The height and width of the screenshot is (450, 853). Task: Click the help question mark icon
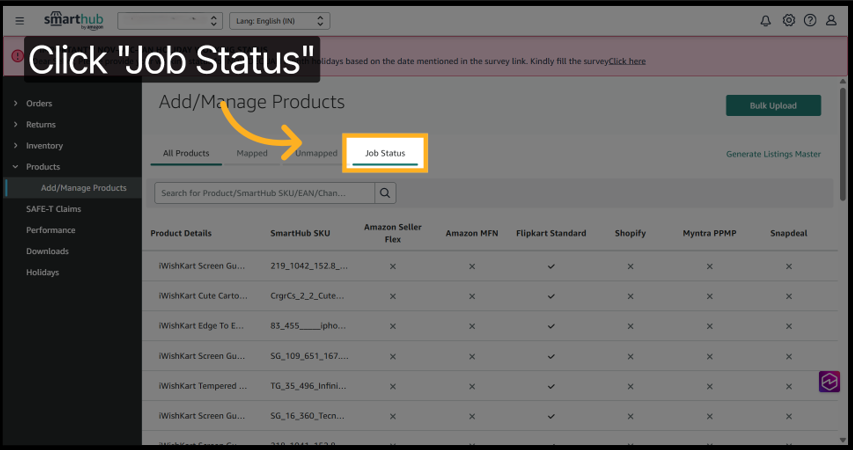coord(810,21)
